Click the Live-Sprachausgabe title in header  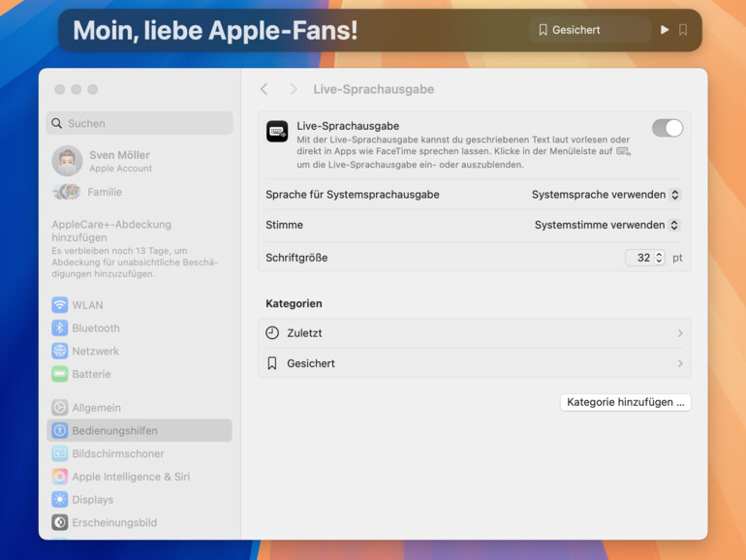[x=373, y=89]
